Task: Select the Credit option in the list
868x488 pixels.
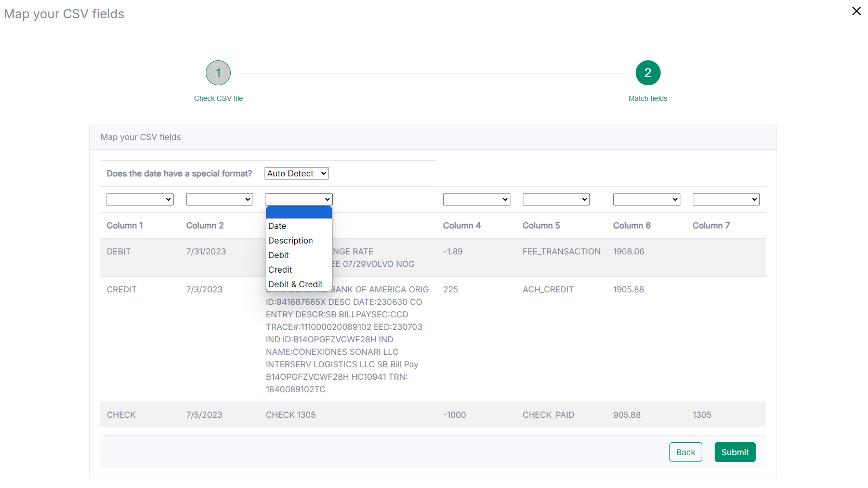Action: pyautogui.click(x=280, y=269)
